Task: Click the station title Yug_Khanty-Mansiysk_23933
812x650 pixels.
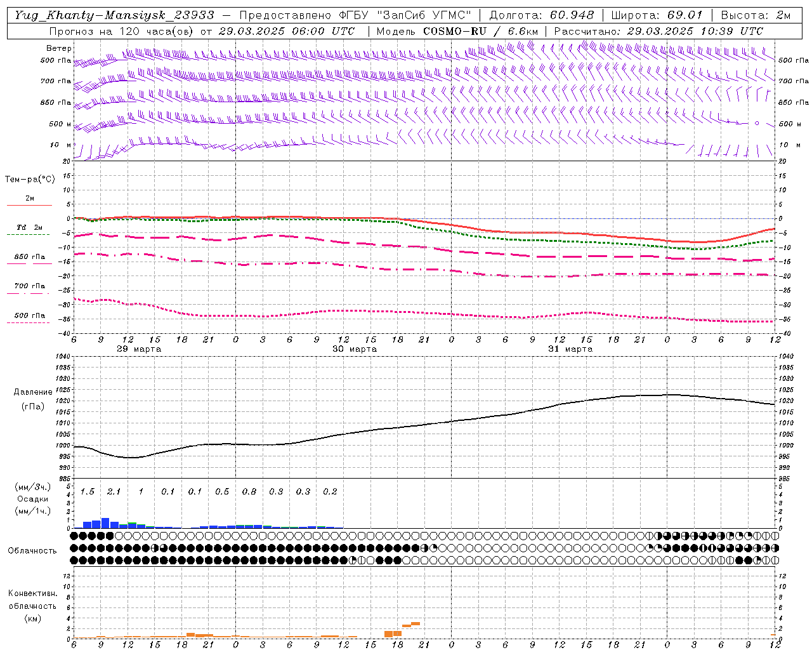Action: coord(114,15)
